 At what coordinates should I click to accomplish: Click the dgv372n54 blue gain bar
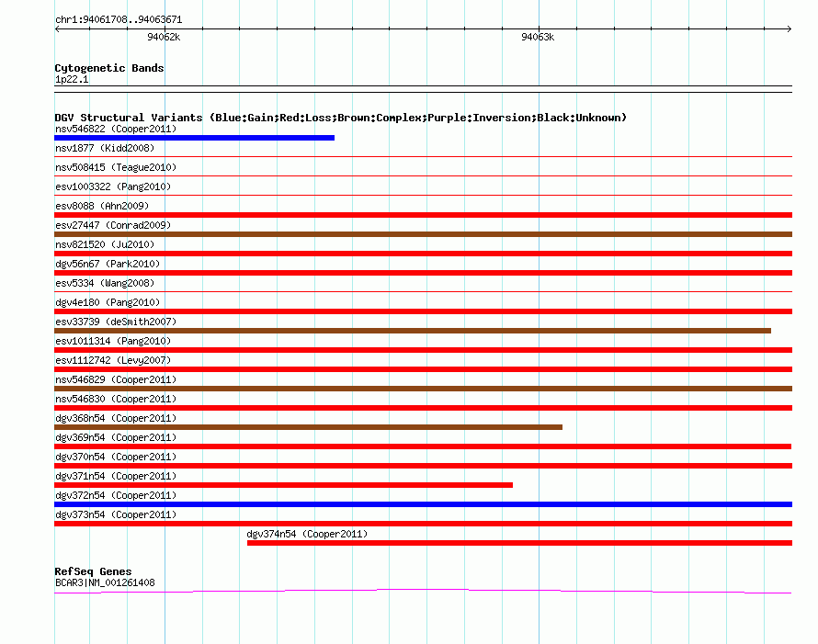click(x=423, y=504)
